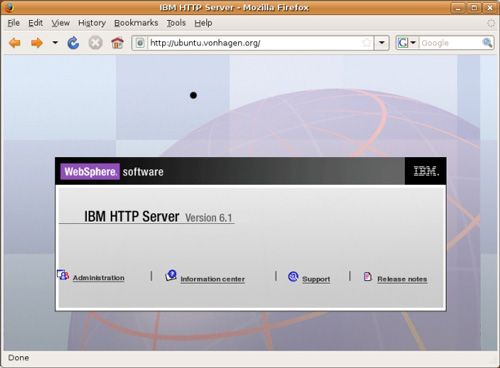Click the 'Done' status bar text
This screenshot has height=368, width=500.
pos(18,358)
